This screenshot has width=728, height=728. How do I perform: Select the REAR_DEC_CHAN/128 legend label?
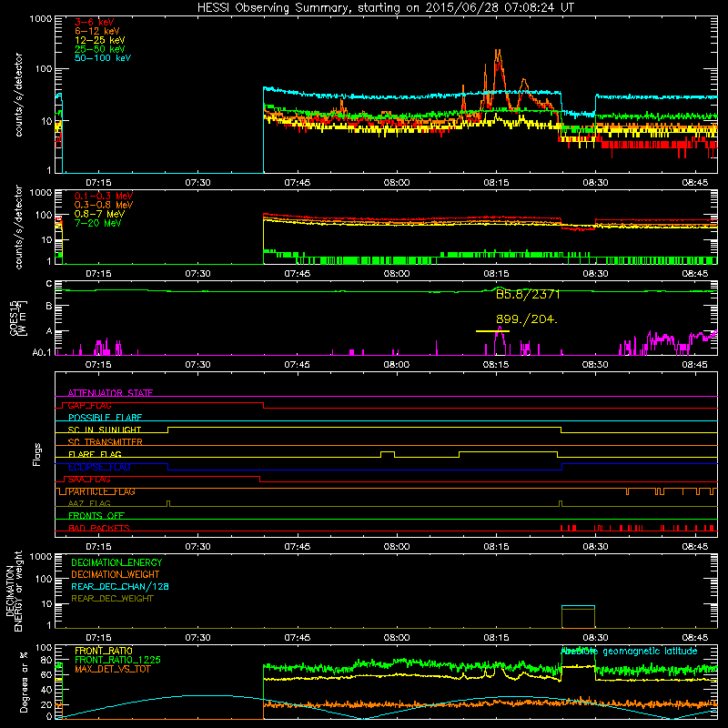[120, 586]
